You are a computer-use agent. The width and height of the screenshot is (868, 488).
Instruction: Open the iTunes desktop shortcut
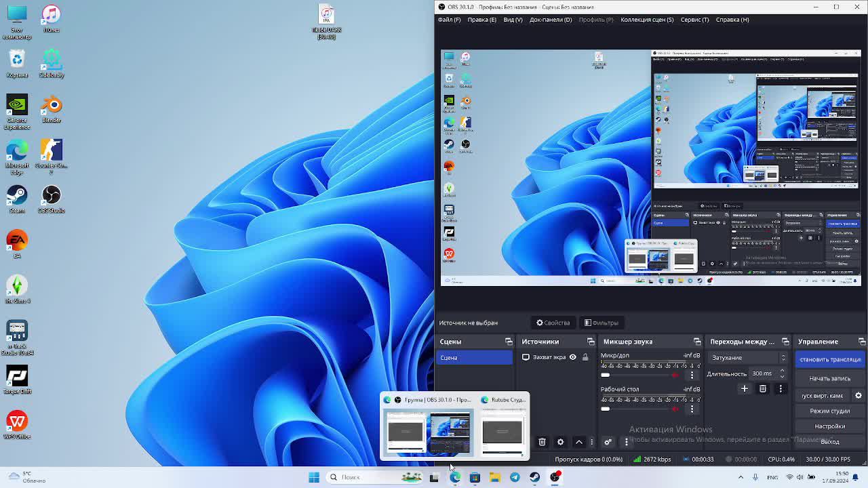coord(52,19)
